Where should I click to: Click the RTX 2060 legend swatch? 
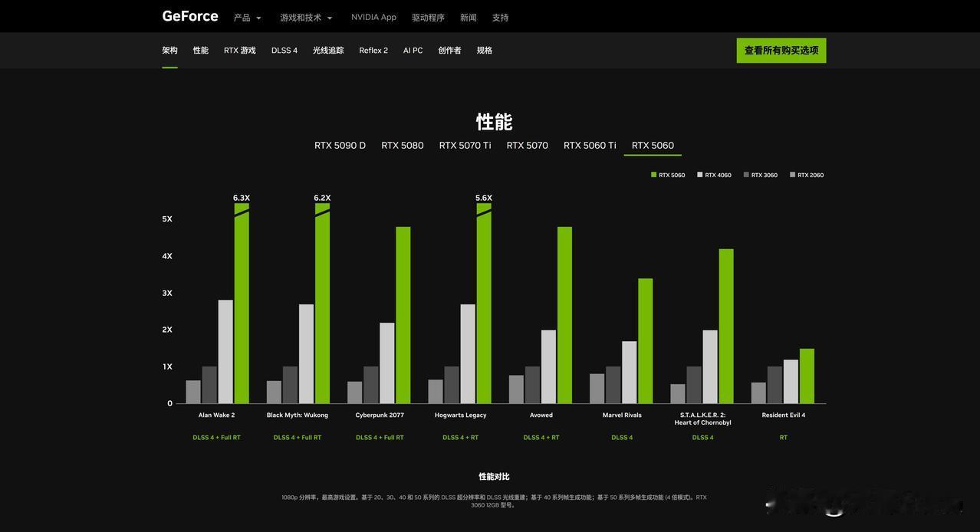(793, 175)
